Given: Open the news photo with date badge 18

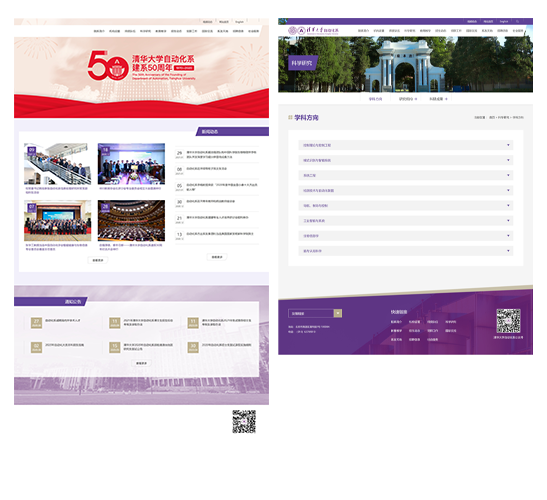Looking at the screenshot, I should [x=131, y=164].
